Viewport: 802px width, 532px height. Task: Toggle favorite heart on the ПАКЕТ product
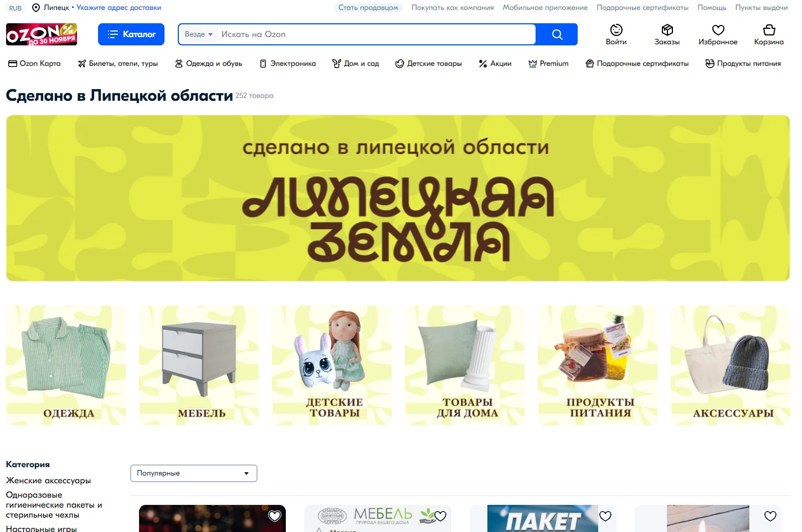pyautogui.click(x=605, y=516)
